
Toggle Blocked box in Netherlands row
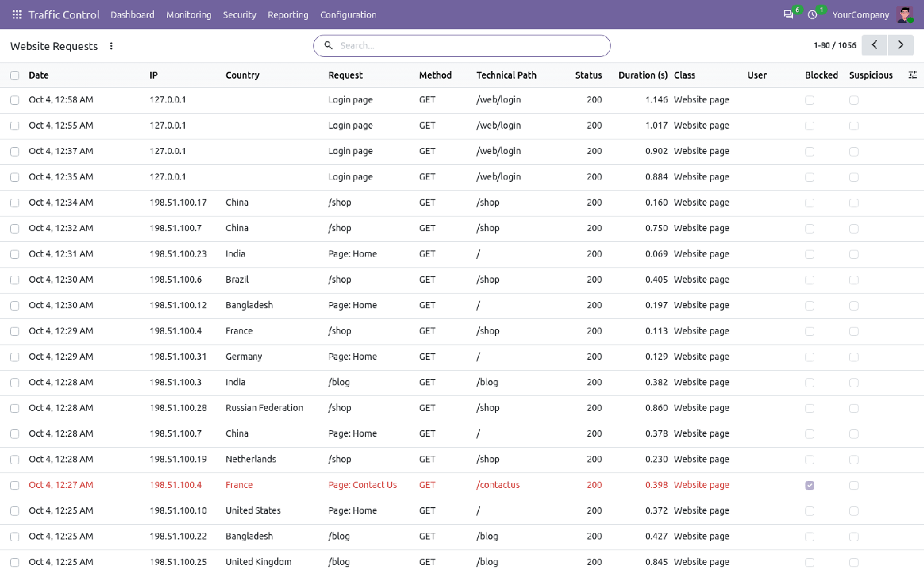point(809,460)
